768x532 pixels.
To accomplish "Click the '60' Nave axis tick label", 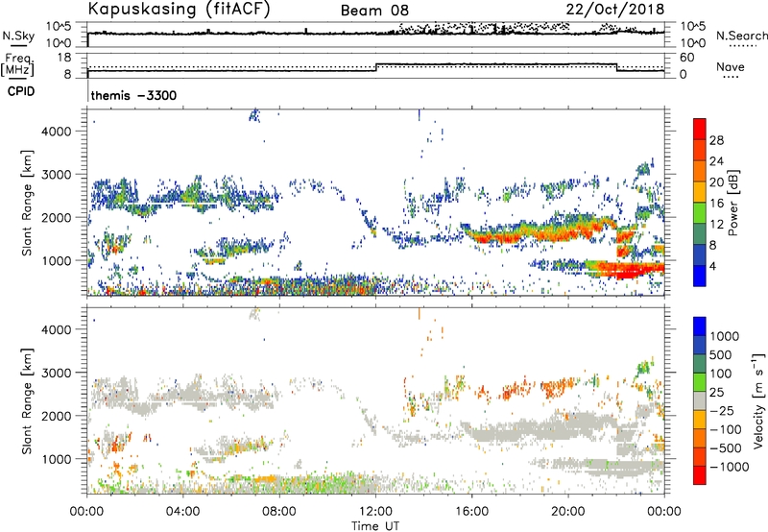I will [x=686, y=58].
